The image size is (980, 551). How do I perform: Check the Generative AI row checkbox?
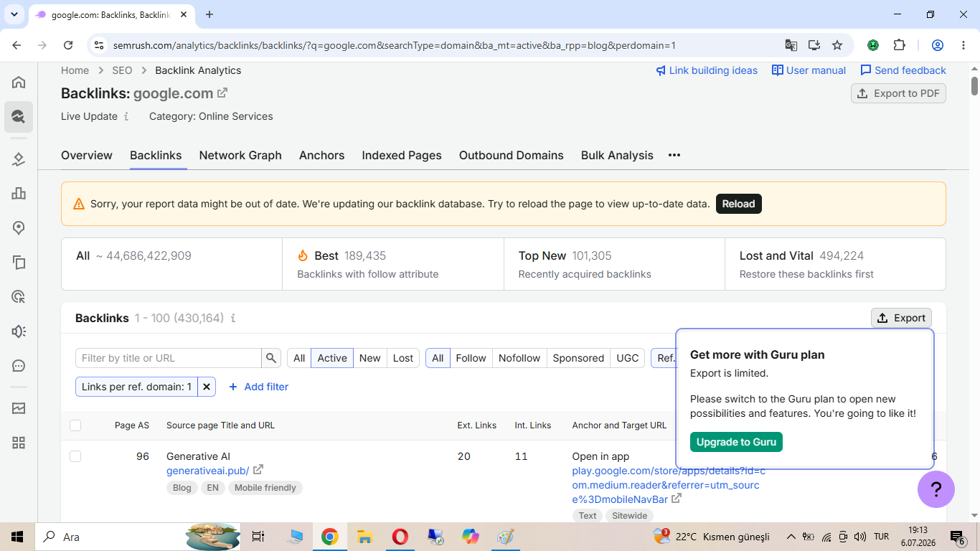tap(75, 456)
